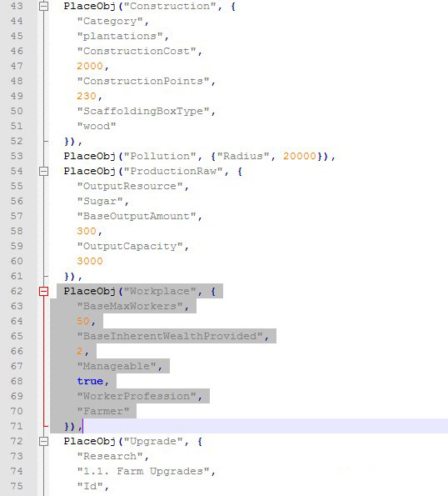
Task: Click line number 62 in the margin
Action: pos(17,291)
